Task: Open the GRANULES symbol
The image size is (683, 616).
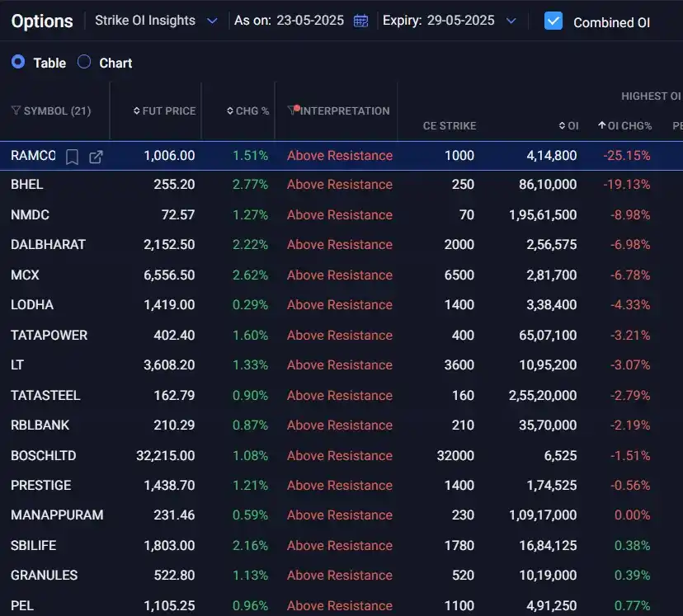Action: click(x=44, y=576)
